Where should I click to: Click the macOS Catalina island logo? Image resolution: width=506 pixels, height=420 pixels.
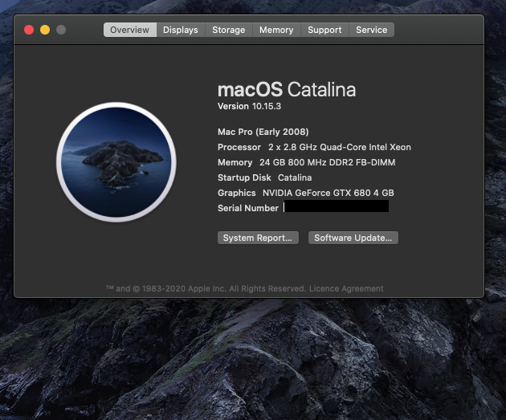coord(116,162)
